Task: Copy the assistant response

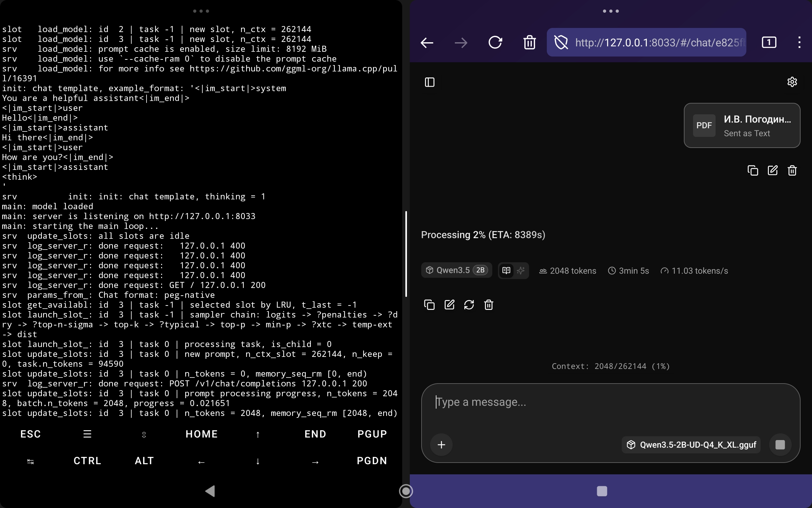Action: click(429, 305)
